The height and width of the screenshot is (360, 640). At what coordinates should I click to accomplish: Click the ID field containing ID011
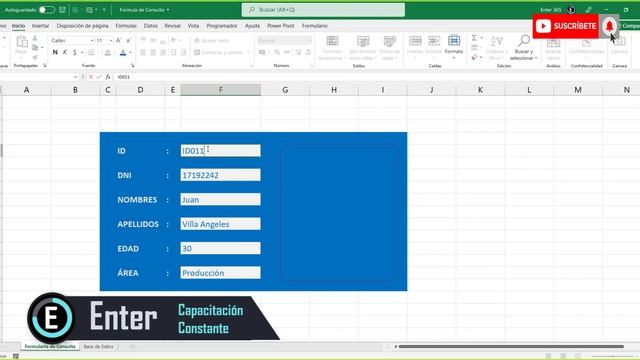tap(220, 151)
